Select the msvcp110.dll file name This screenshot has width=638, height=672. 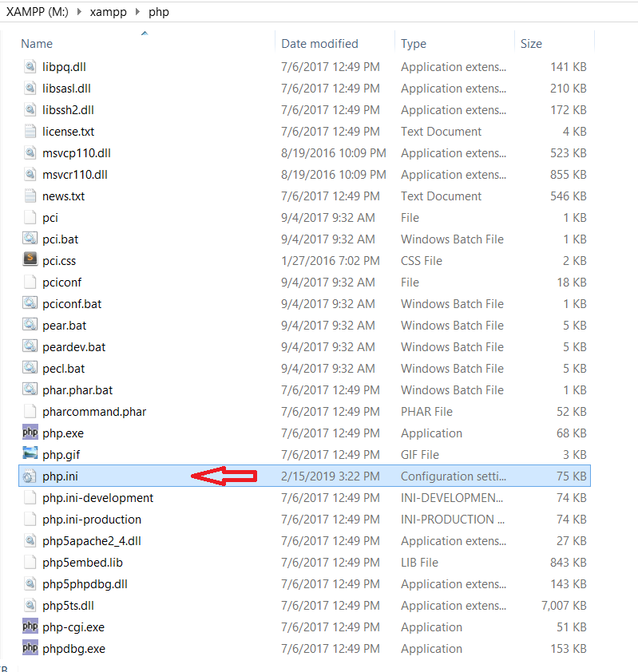[77, 153]
